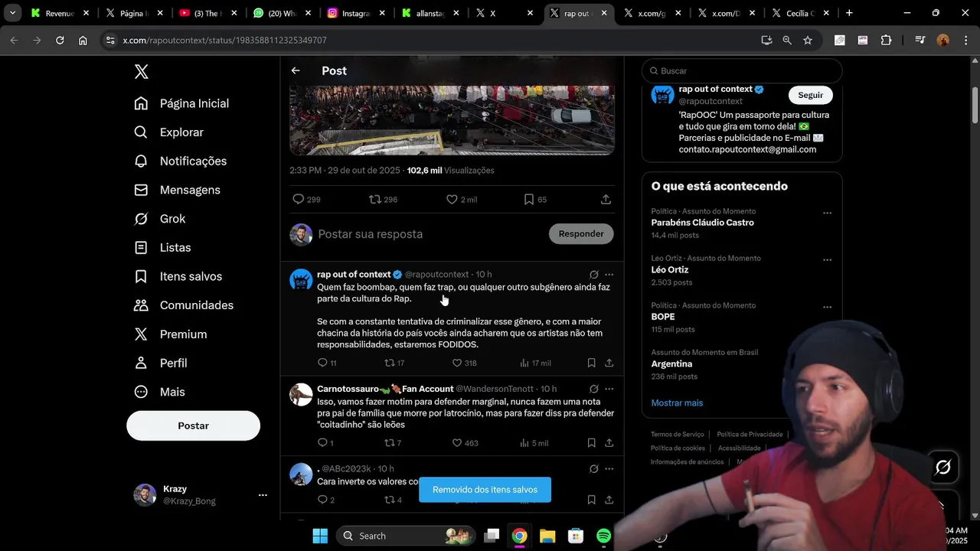Click repost icon showing 296
The height and width of the screenshot is (551, 980).
tap(374, 199)
